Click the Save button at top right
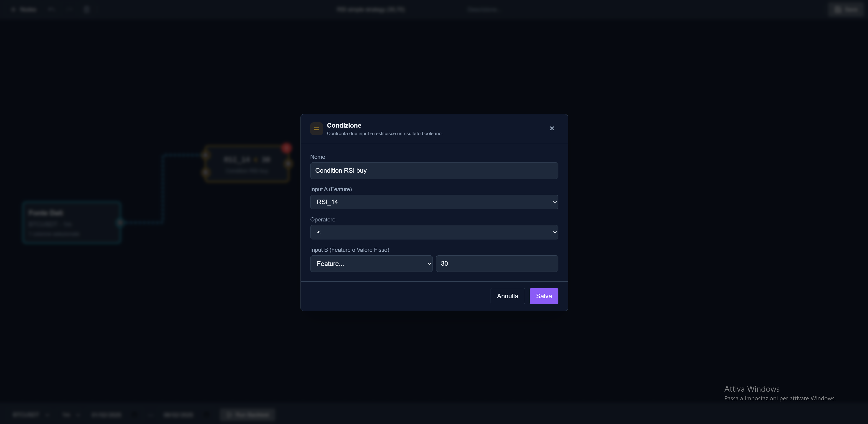The image size is (868, 424). click(846, 9)
